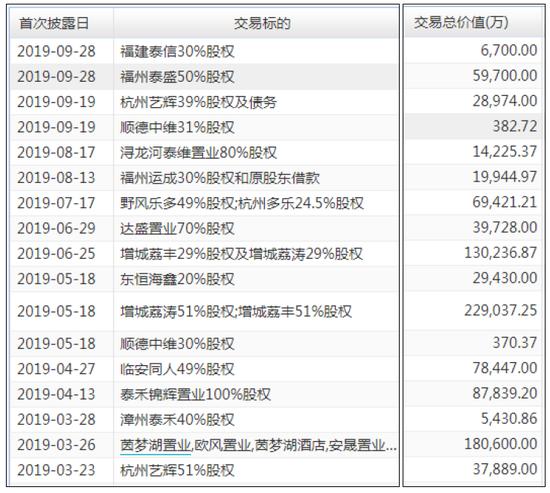
Task: Open the 茵梦湖置业 underlined link
Action: click(156, 445)
